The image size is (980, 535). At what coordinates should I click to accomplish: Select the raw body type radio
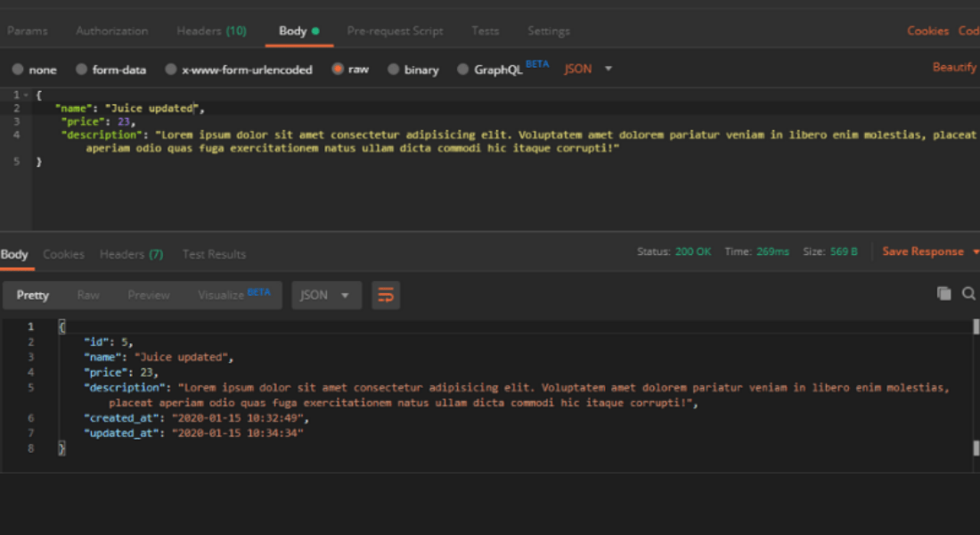pyautogui.click(x=338, y=69)
